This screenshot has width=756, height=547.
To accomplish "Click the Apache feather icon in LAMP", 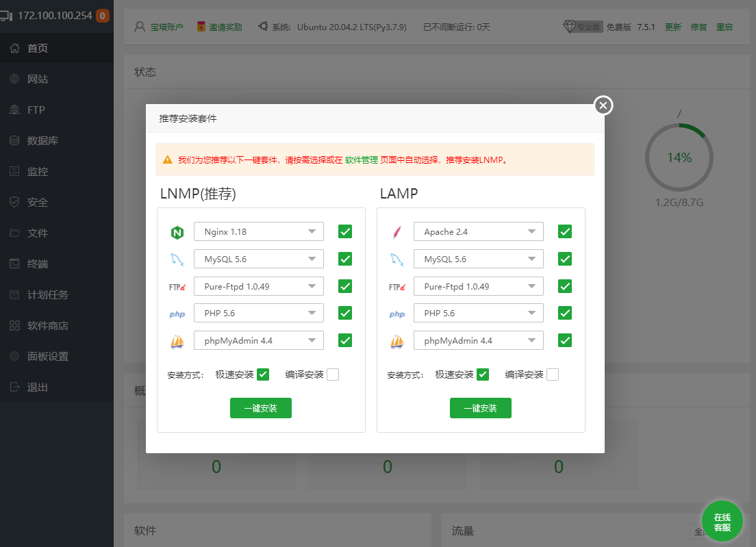I will (x=397, y=232).
